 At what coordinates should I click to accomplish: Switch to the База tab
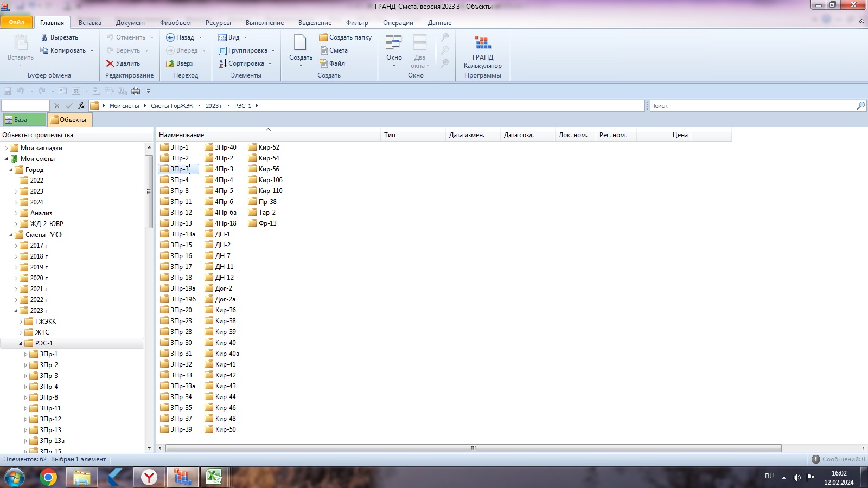pos(24,120)
